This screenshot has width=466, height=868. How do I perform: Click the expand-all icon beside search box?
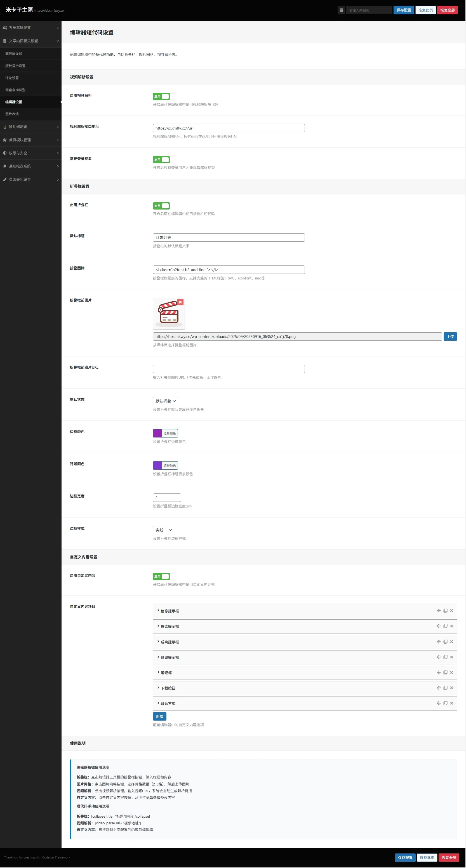341,10
